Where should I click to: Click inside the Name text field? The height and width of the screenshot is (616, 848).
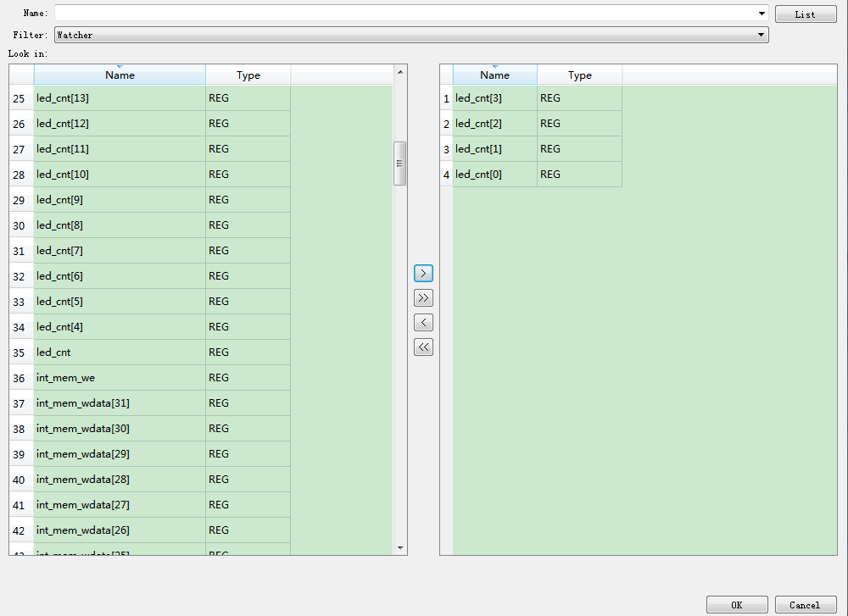click(x=407, y=14)
